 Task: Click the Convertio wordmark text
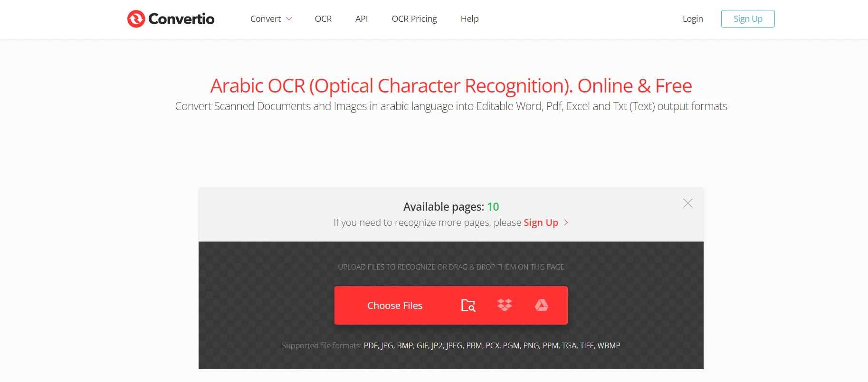181,19
